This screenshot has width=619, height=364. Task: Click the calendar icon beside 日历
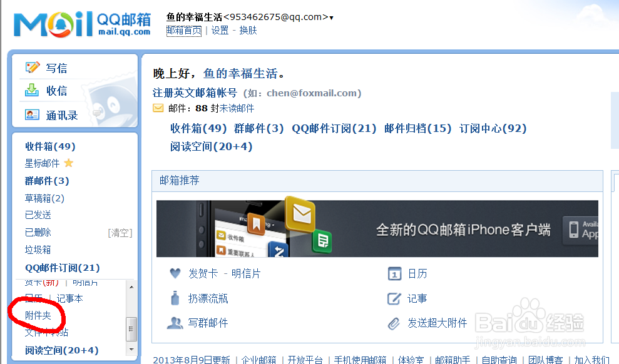394,274
